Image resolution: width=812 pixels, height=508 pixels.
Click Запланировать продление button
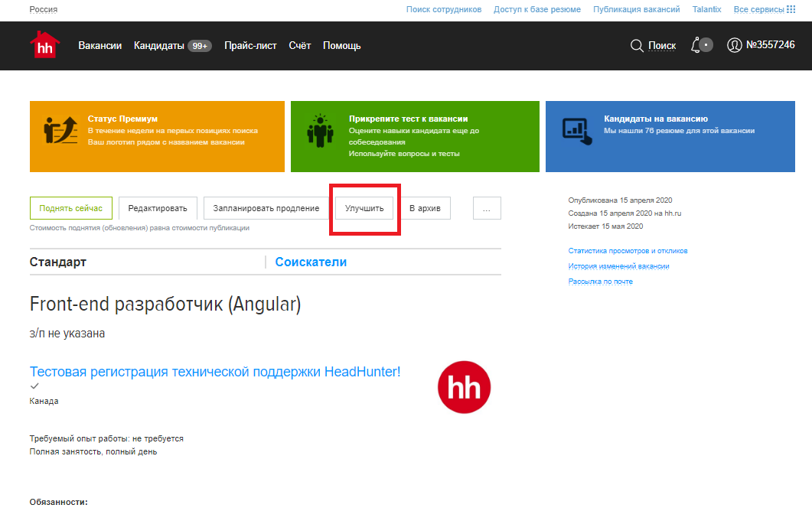[266, 208]
